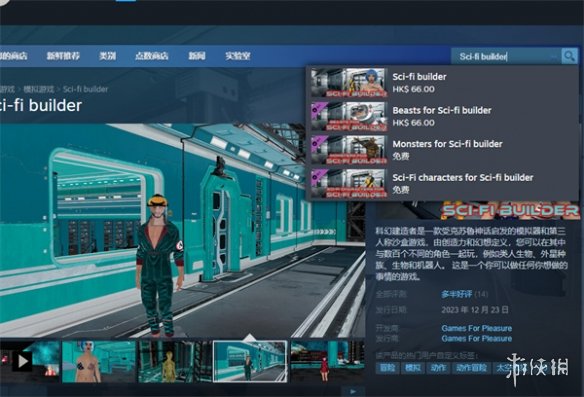
Task: Choose Sci-Fi characters for Sci-fi builder result
Action: tap(443, 183)
